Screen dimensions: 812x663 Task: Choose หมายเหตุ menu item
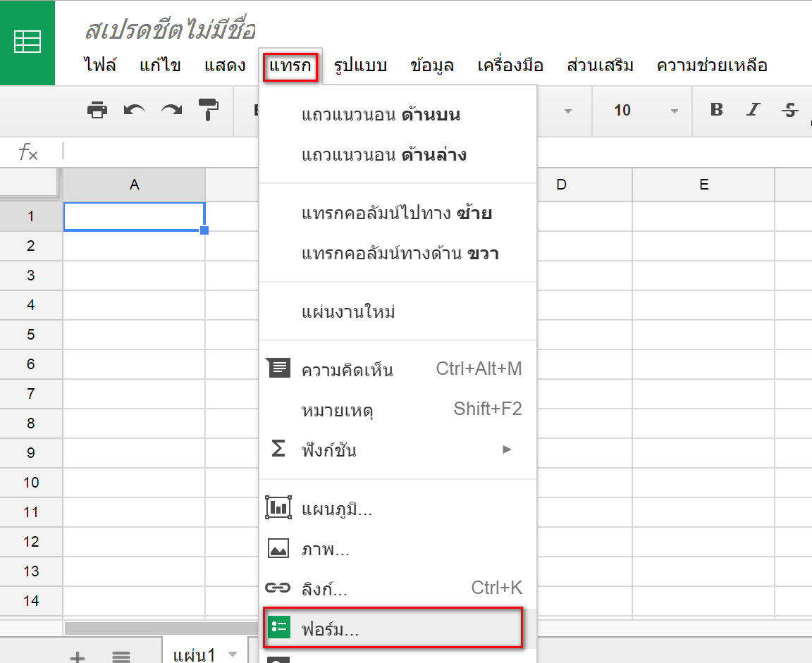(398, 410)
